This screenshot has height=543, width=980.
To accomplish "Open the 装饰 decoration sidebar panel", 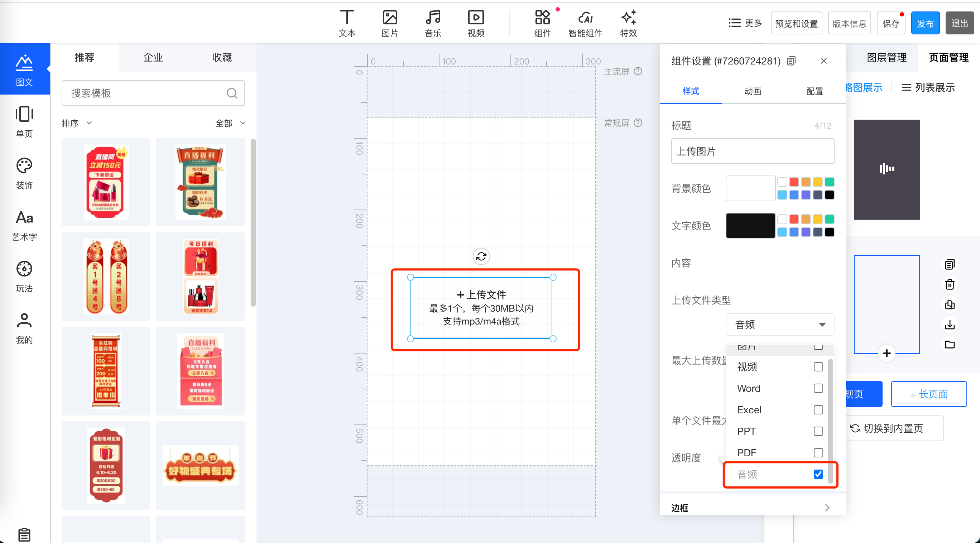I will point(24,173).
